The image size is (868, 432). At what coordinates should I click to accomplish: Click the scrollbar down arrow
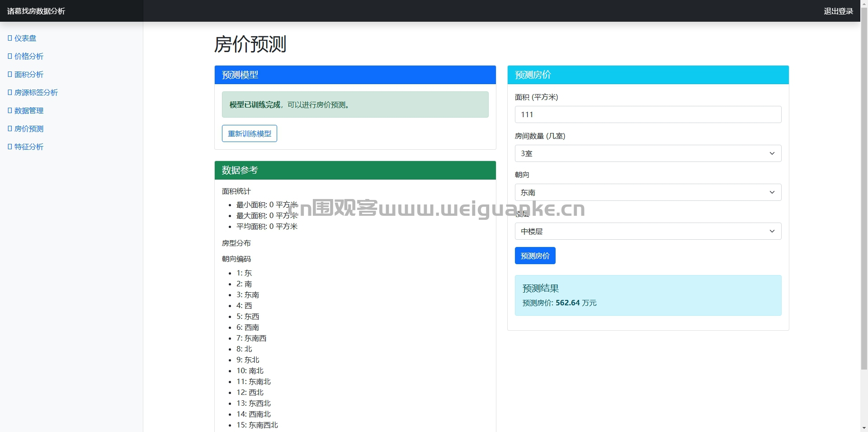pyautogui.click(x=864, y=428)
